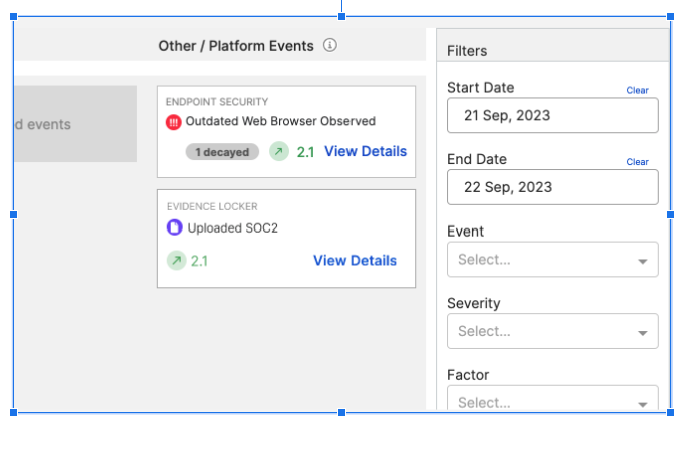The image size is (698, 458).
Task: Click the top-left selection resize handle
Action: tap(13, 16)
